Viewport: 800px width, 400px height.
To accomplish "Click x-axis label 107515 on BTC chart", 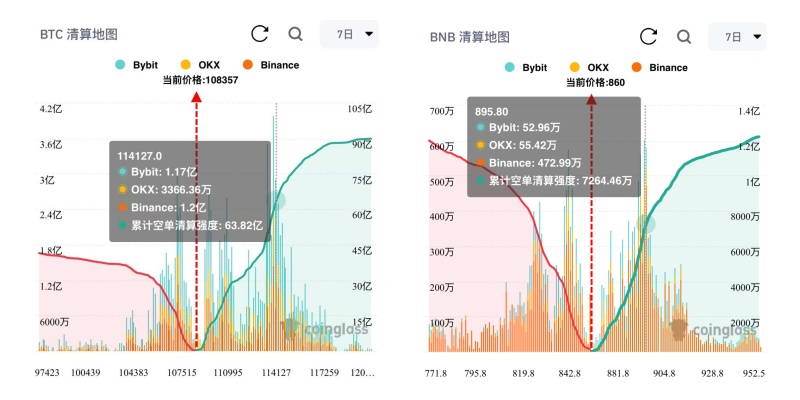I will (181, 373).
